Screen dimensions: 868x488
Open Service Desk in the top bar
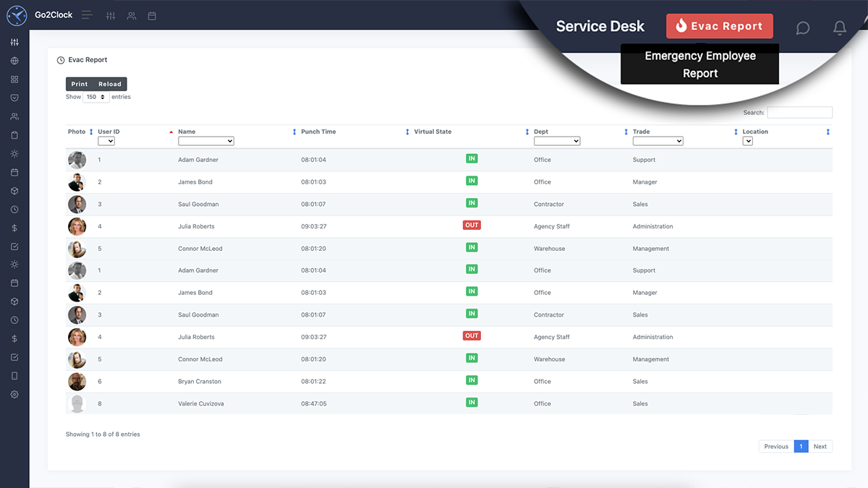point(600,26)
